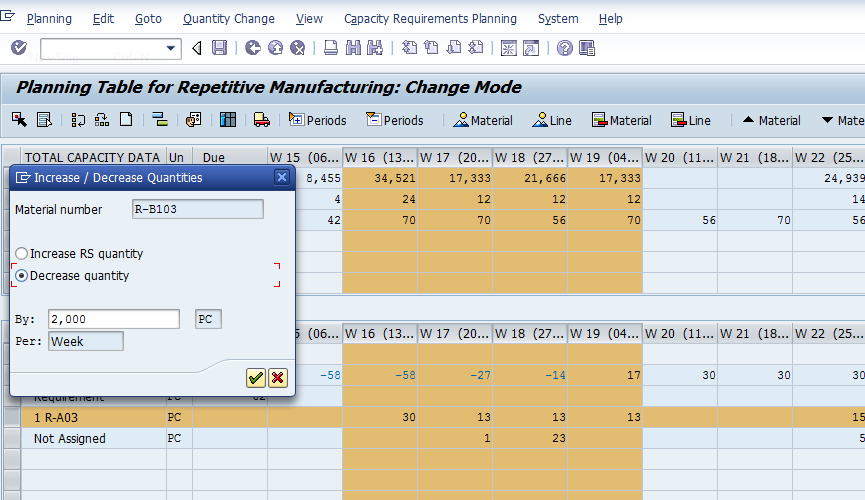Select the Decrease quantity radio button
The width and height of the screenshot is (865, 500).
(22, 275)
